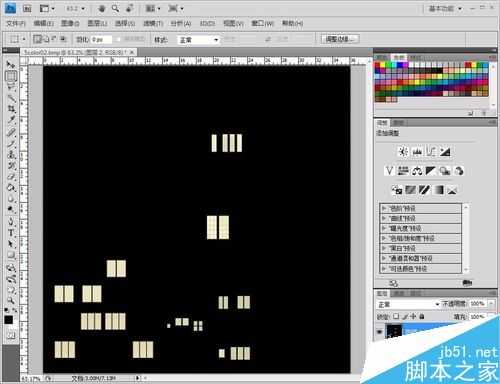Click the layer thumbnail in Layers panel
Image resolution: width=500 pixels, height=384 pixels.
(x=394, y=331)
